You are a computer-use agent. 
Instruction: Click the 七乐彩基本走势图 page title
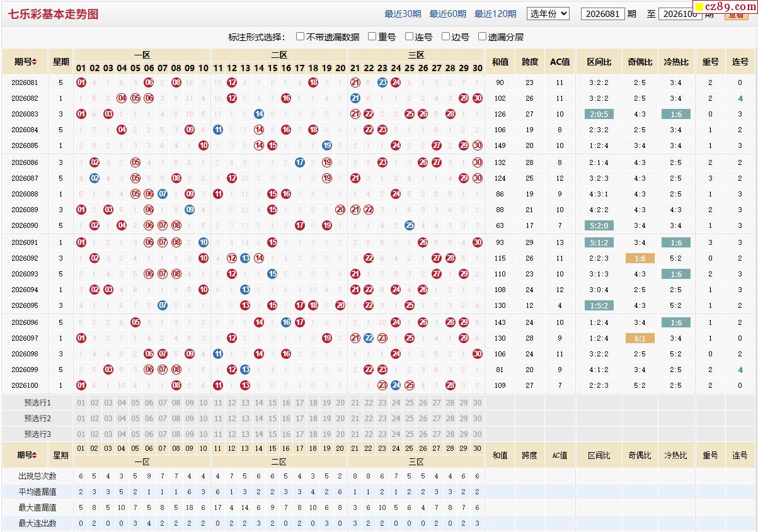click(x=54, y=14)
